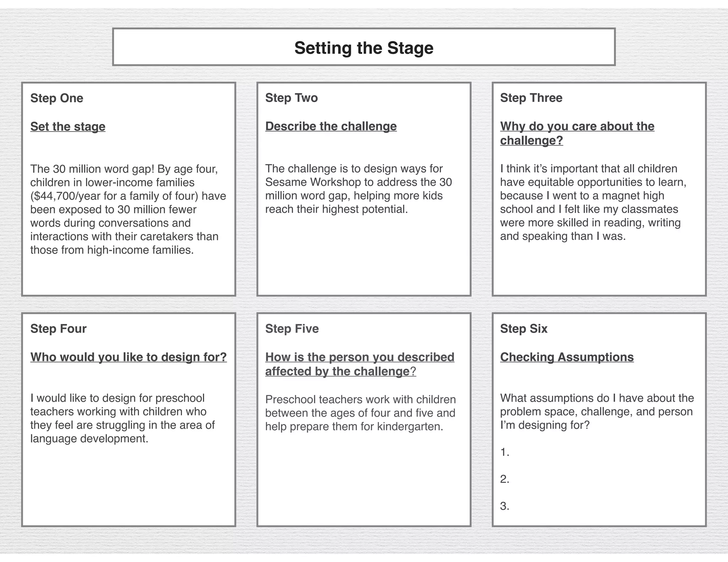728x562 pixels.
Task: Click assumption line number 3
Action: 505,506
